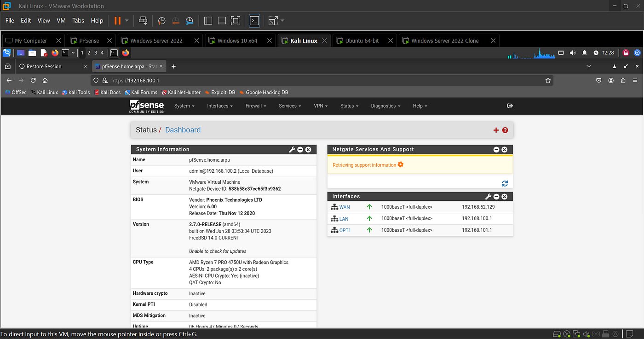Screen dimensions: 644x339
Task: Select the Restore Session Firefox tab
Action: pyautogui.click(x=52, y=66)
